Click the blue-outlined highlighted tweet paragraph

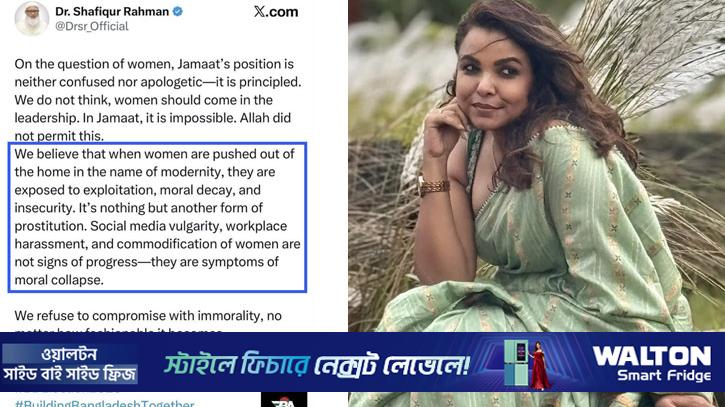157,217
